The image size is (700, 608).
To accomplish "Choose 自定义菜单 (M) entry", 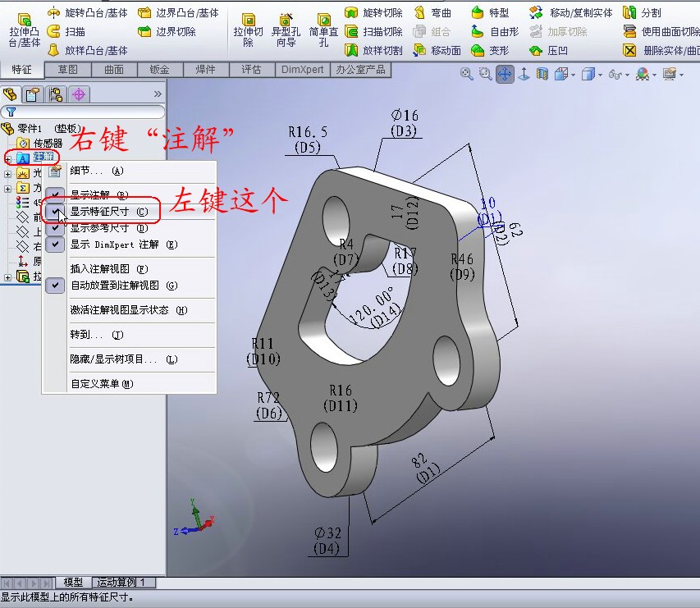I will 102,383.
